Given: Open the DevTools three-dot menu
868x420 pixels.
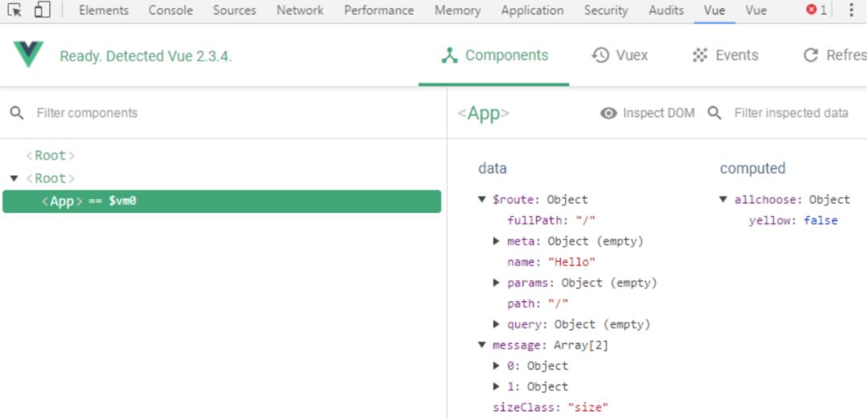Looking at the screenshot, I should pyautogui.click(x=851, y=10).
